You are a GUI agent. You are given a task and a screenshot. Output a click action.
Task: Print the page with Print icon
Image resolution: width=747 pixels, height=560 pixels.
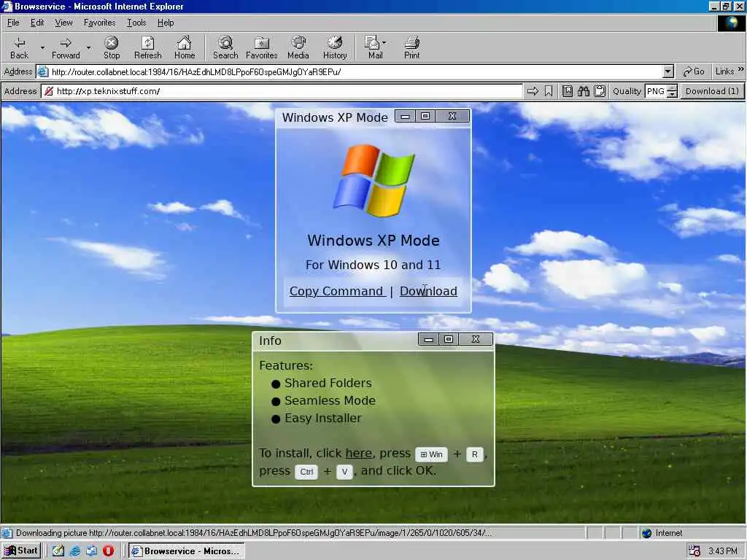(x=412, y=47)
